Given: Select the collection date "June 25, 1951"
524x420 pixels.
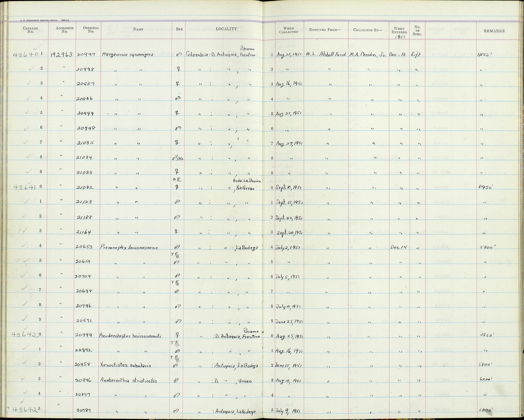Looking at the screenshot, I should pyautogui.click(x=289, y=321).
